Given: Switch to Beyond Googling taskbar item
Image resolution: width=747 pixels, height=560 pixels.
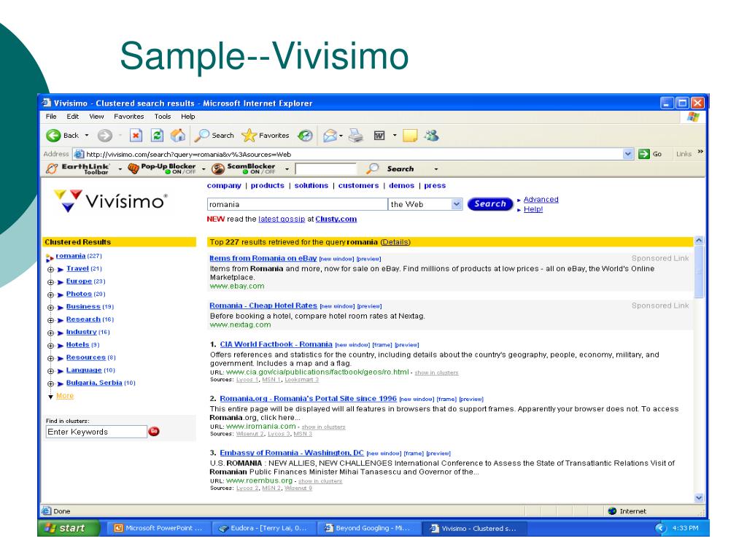Looking at the screenshot, I should tap(368, 528).
